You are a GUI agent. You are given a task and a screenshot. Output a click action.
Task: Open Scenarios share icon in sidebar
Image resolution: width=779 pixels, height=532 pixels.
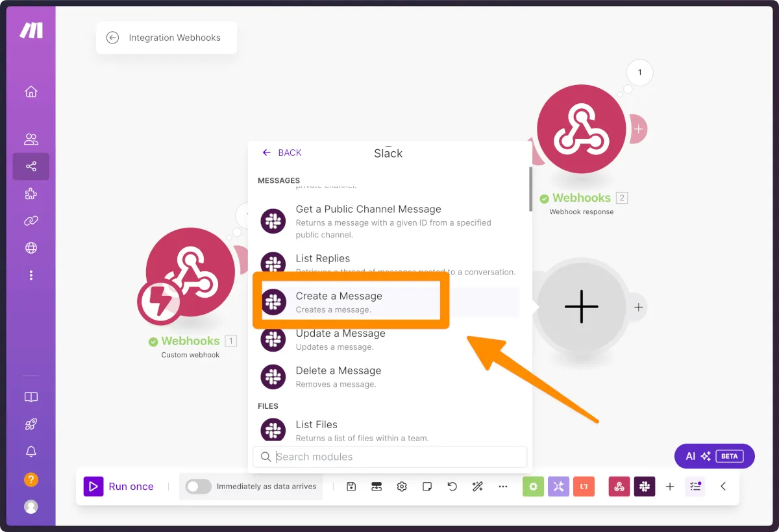tap(31, 167)
